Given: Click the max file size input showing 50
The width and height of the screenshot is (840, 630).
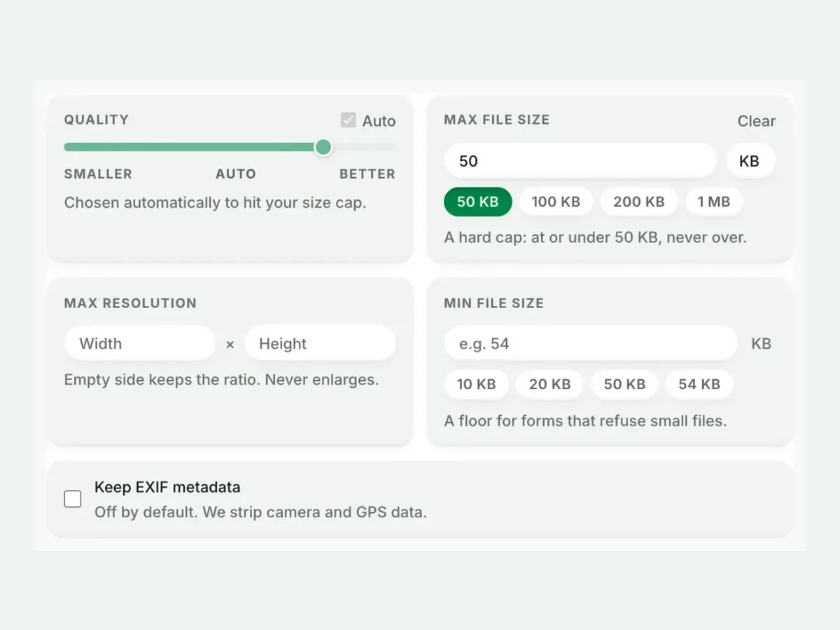Looking at the screenshot, I should tap(580, 161).
